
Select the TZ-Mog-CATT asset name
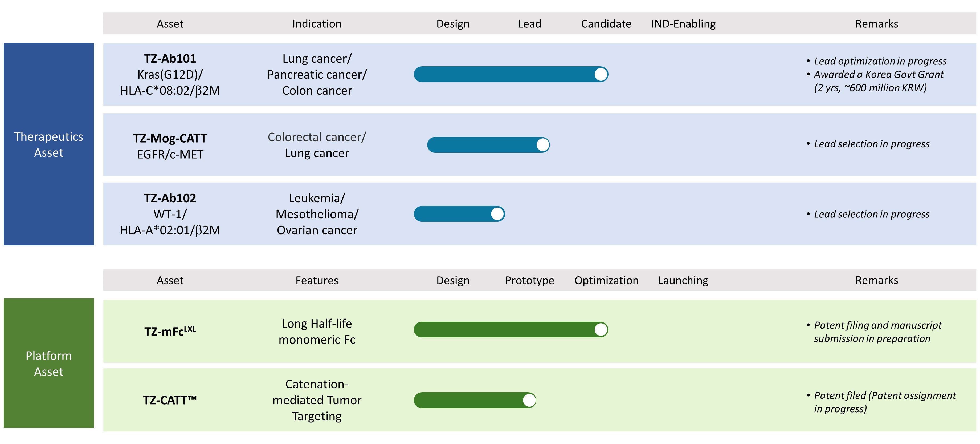(x=170, y=138)
